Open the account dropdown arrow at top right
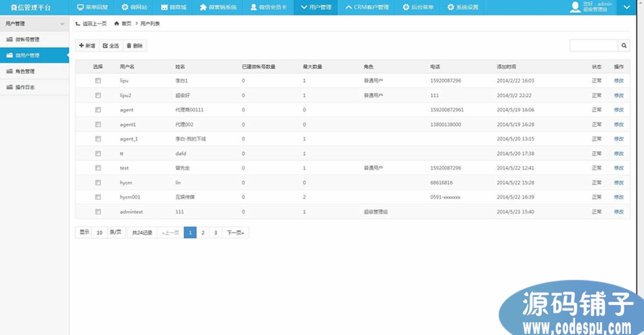Viewport: 644px width, 335px height. pos(626,7)
